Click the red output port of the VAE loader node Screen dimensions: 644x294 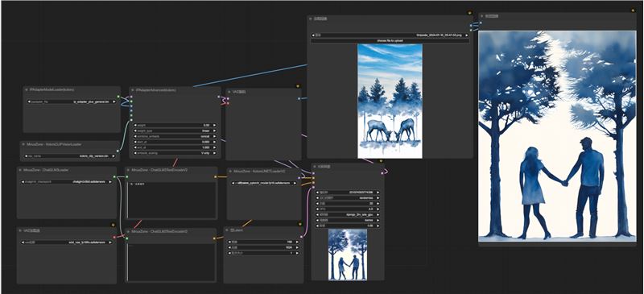pos(114,238)
